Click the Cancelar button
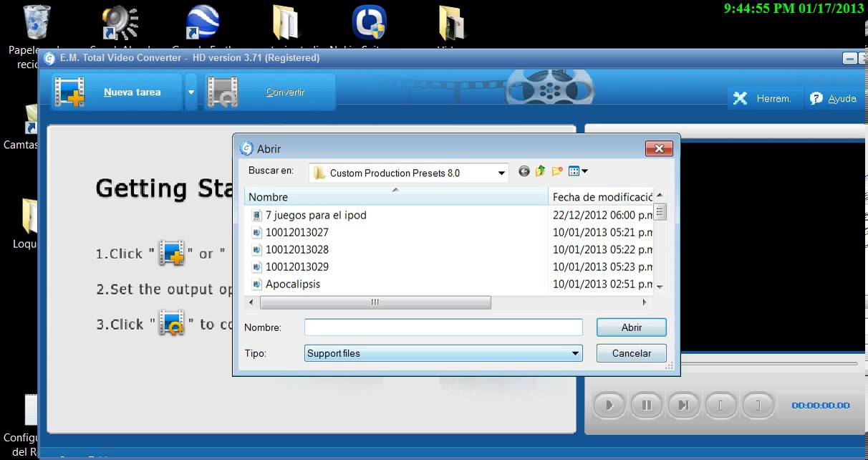Screen dimensions: 868x460 pos(632,353)
